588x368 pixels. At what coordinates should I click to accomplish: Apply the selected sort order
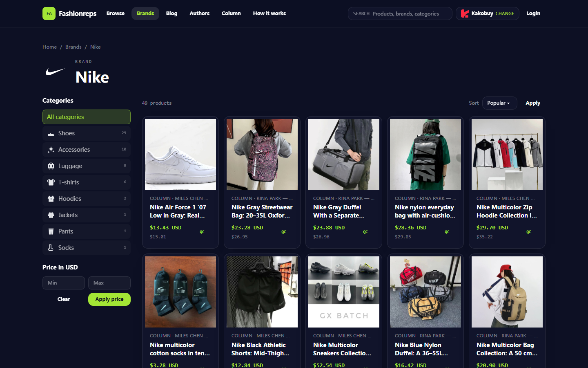[533, 103]
